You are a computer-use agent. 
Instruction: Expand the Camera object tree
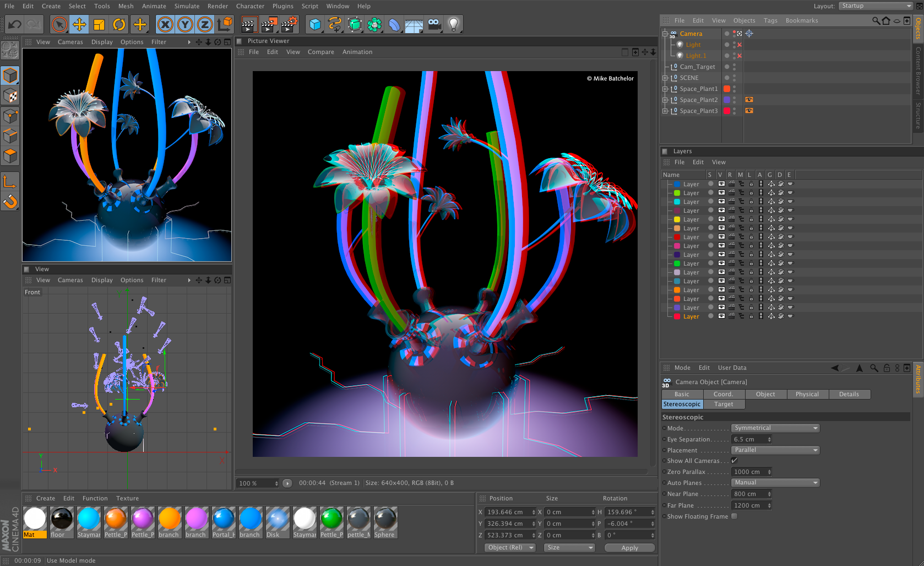(x=665, y=34)
